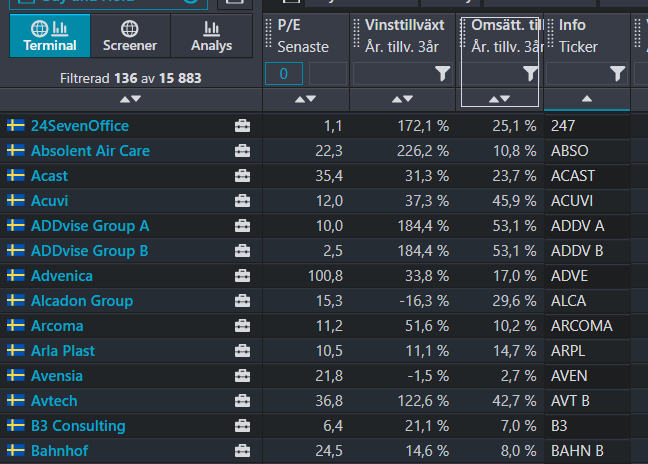Image resolution: width=648 pixels, height=464 pixels.
Task: Toggle sort arrows under P/E column
Action: pyautogui.click(x=305, y=99)
